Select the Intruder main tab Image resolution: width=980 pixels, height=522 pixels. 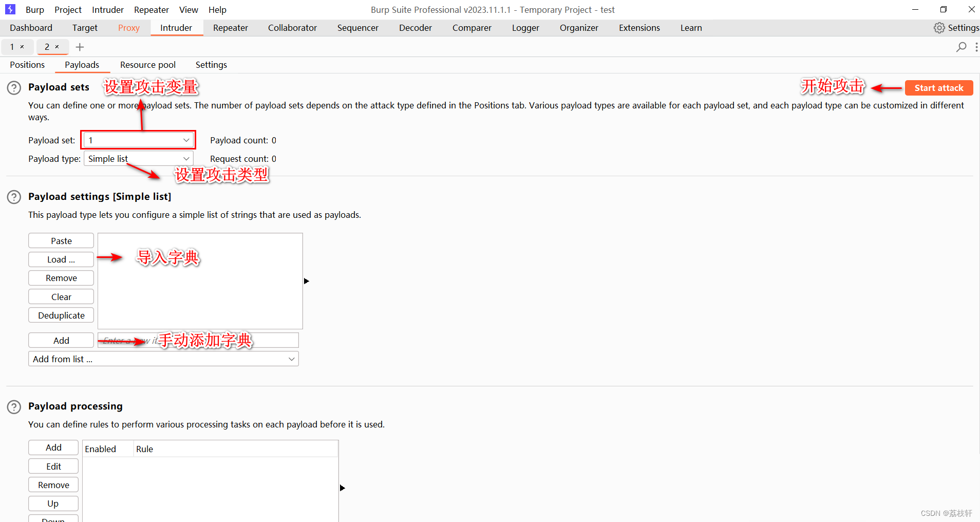tap(176, 28)
